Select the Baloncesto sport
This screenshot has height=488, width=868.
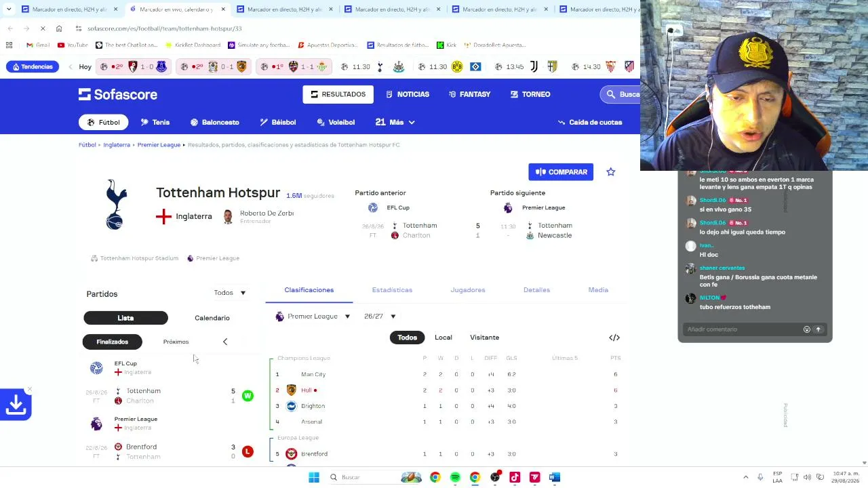click(215, 122)
